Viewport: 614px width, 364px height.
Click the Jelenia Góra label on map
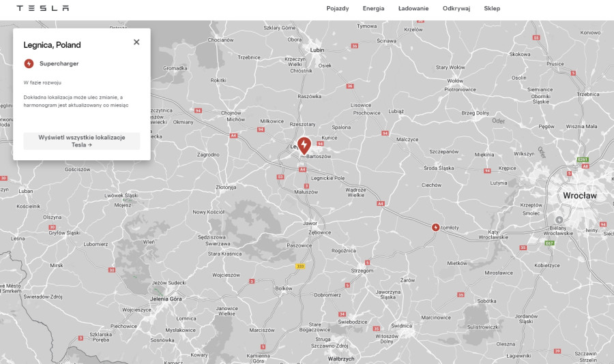166,299
